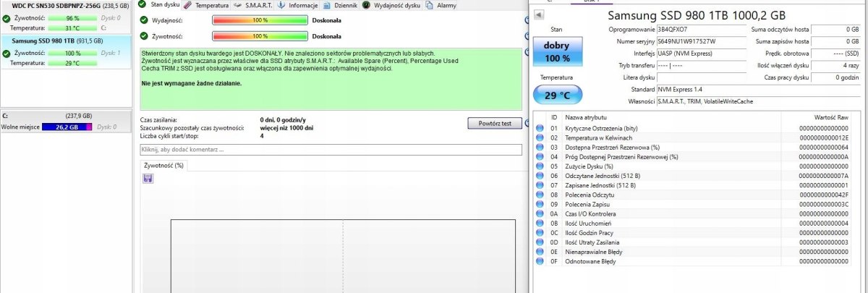This screenshot has width=868, height=293.
Task: Click the status orb for Zapisane Jednostki
Action: 540,185
